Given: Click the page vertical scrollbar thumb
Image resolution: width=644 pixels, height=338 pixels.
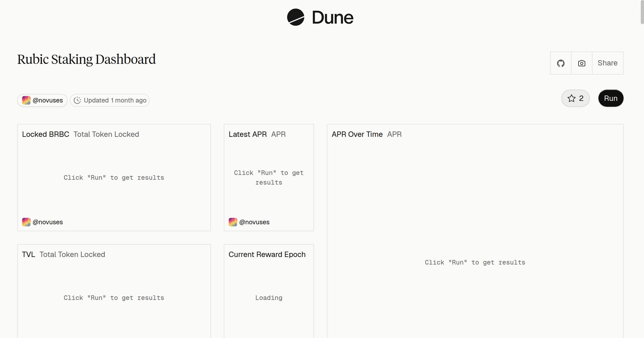Looking at the screenshot, I should (x=642, y=12).
